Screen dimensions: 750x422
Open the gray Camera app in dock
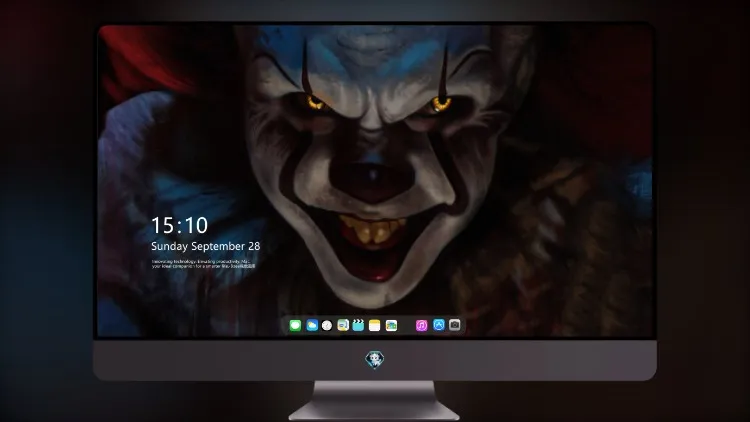(x=455, y=325)
